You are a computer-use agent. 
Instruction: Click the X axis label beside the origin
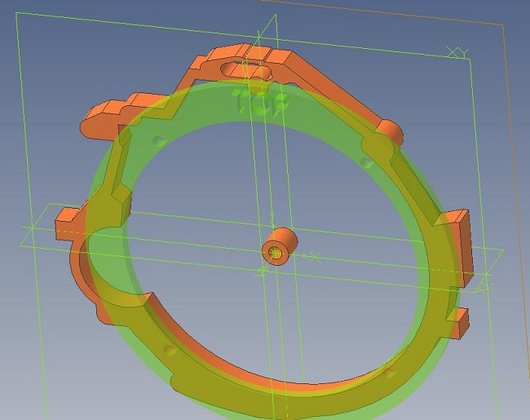tap(314, 257)
